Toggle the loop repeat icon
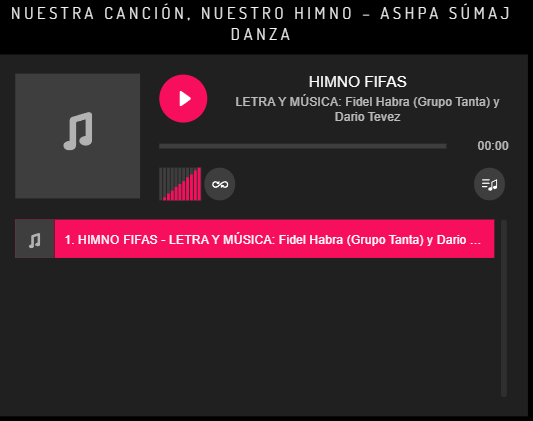Viewport: 533px width, 421px height. (x=220, y=184)
